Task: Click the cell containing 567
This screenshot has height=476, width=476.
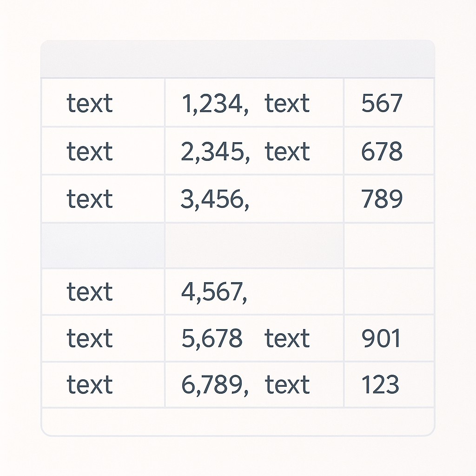Action: [382, 103]
